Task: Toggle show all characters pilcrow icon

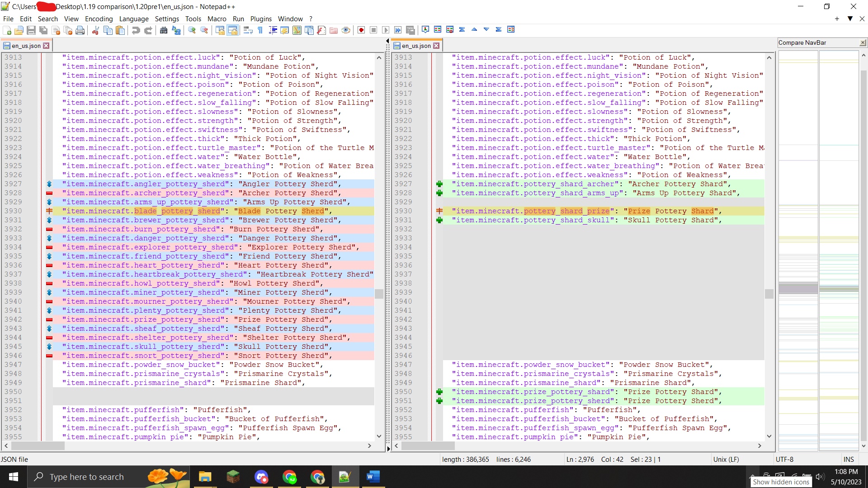Action: 260,30
